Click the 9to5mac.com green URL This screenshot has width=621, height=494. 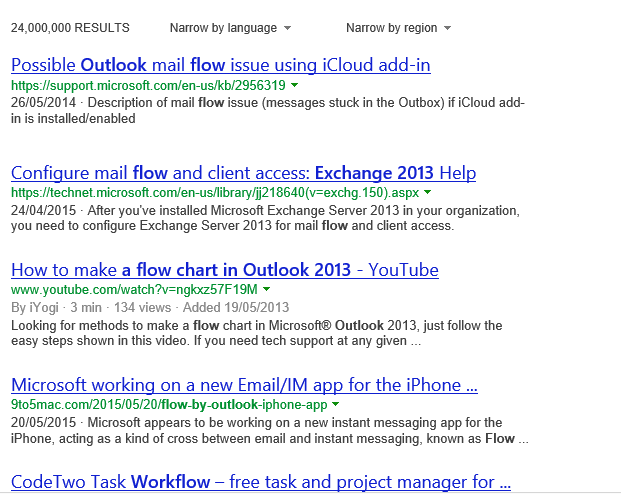click(x=168, y=405)
